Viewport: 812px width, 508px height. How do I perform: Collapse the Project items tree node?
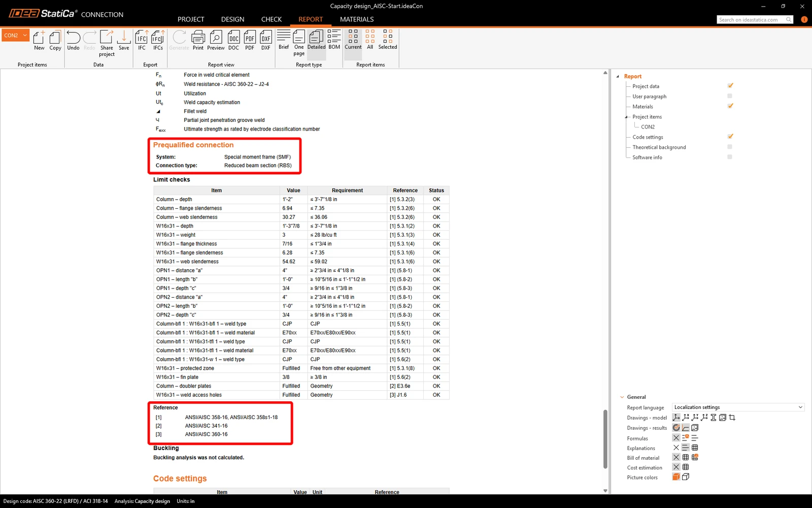coord(626,117)
